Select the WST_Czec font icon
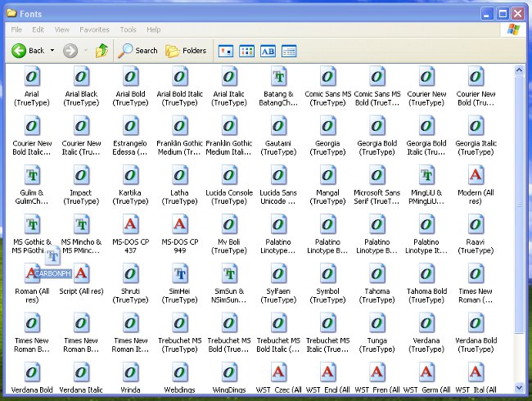Viewport: 532px width, 401px height. coord(278,372)
